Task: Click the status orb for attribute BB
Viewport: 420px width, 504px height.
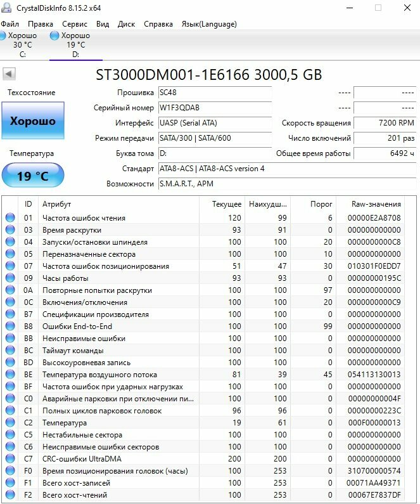Action: [10, 338]
